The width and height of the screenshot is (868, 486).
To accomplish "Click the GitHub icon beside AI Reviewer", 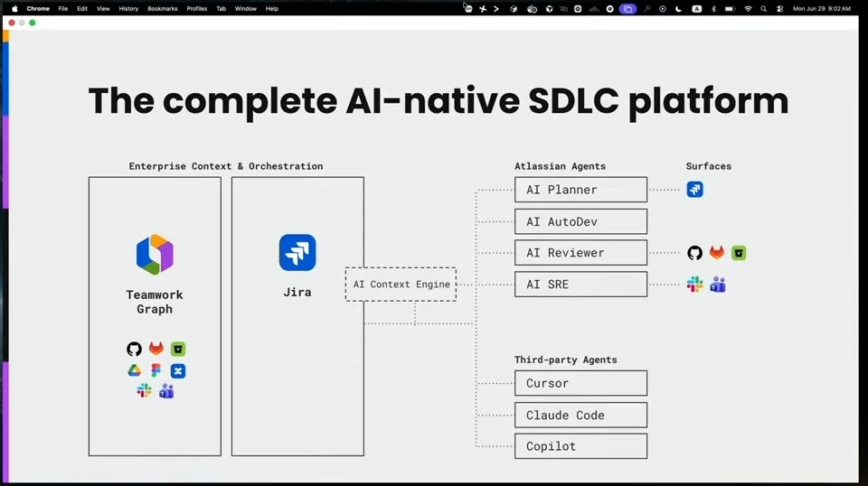I will (x=694, y=253).
